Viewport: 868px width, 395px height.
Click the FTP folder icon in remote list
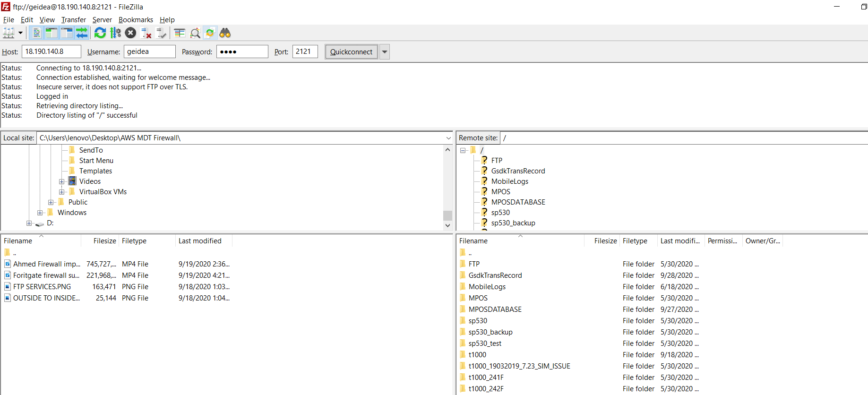[463, 264]
